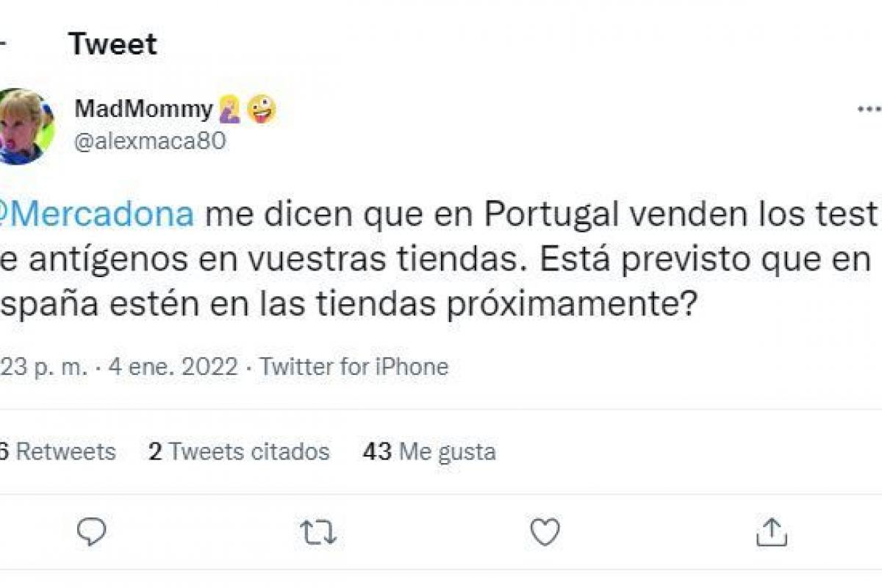
Task: Click the Tweet page heading
Action: [113, 44]
